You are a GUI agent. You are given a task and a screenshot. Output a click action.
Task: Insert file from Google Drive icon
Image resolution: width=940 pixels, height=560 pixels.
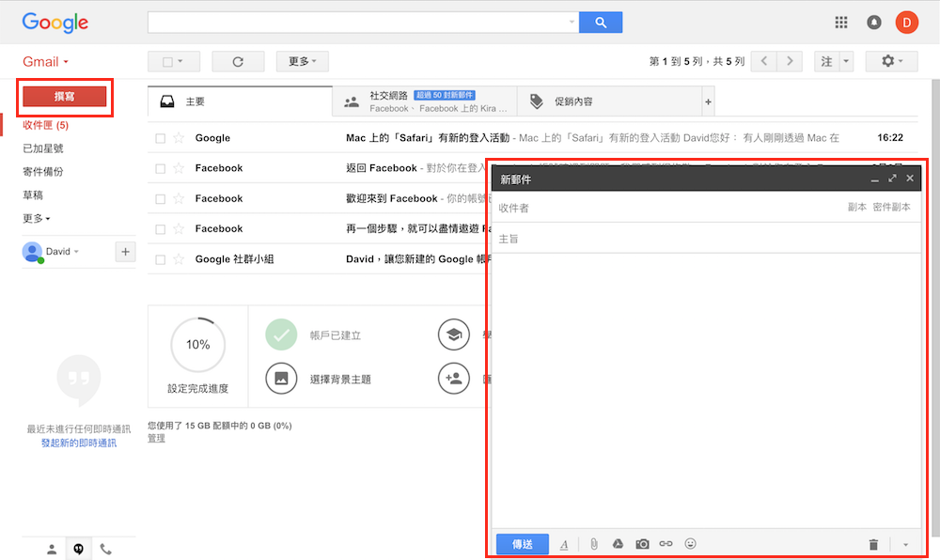618,544
